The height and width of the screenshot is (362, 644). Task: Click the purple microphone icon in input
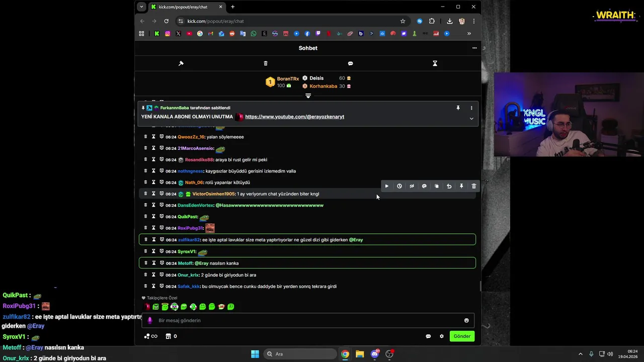pos(149,320)
